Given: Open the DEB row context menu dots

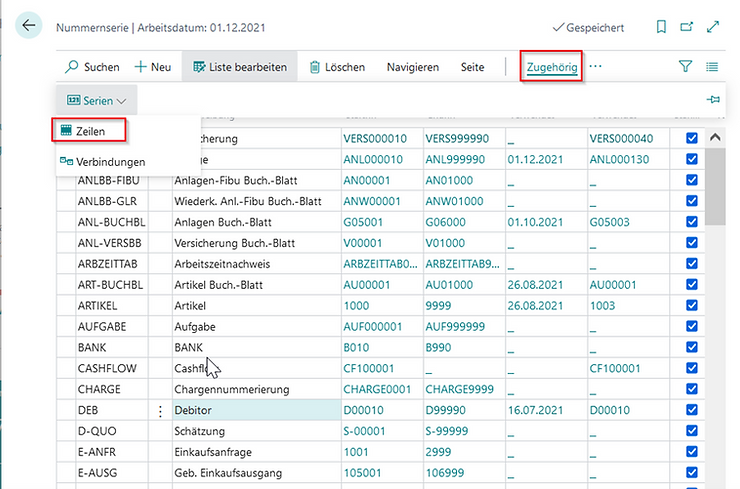Looking at the screenshot, I should coord(160,410).
